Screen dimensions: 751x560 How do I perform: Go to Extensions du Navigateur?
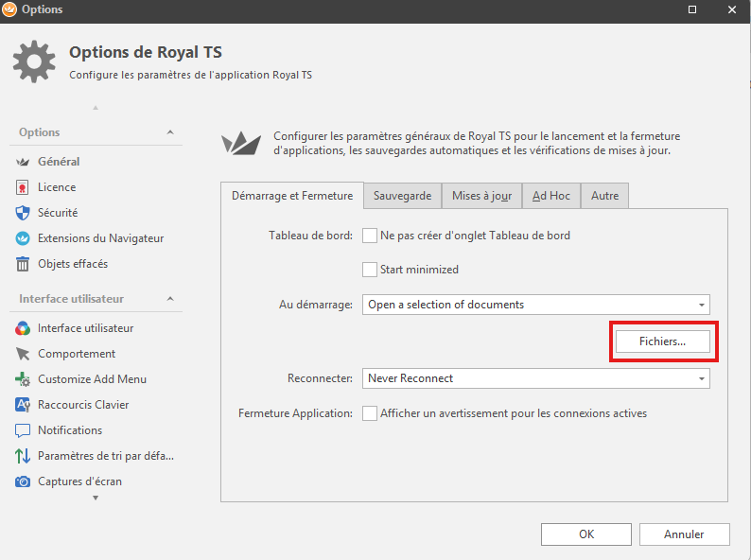point(101,238)
